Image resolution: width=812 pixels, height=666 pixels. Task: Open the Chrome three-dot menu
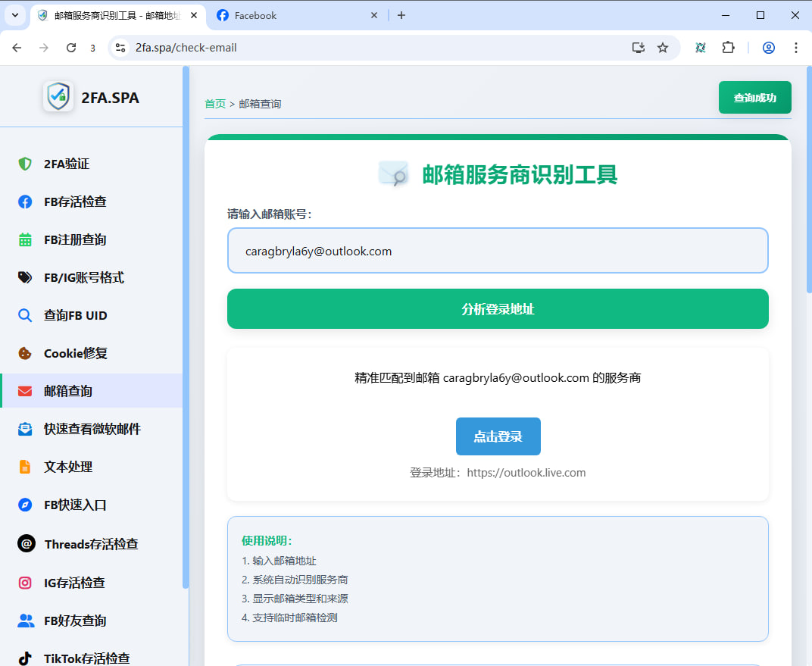click(796, 48)
